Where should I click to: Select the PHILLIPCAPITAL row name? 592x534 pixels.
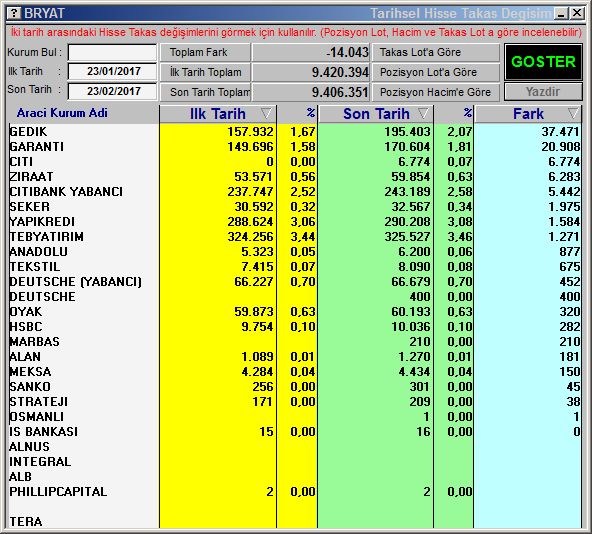coord(58,492)
